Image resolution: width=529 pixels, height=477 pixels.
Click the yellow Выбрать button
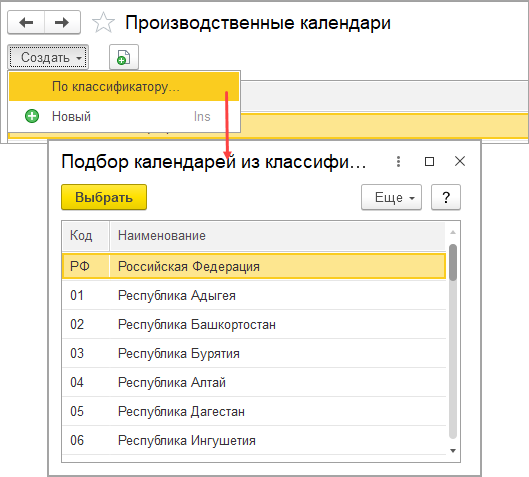tap(104, 197)
